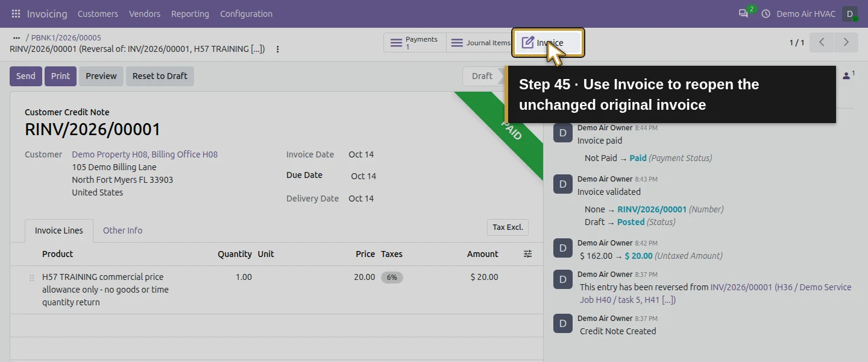This screenshot has width=868, height=362.
Task: Open the PBNK1/2026/00005 breadcrumb link
Action: [66, 37]
